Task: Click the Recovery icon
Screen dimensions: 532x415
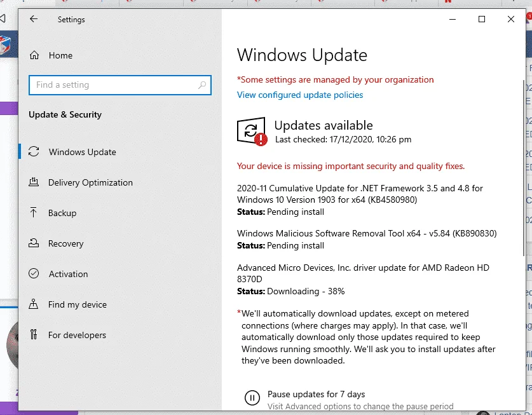Action: tap(34, 243)
